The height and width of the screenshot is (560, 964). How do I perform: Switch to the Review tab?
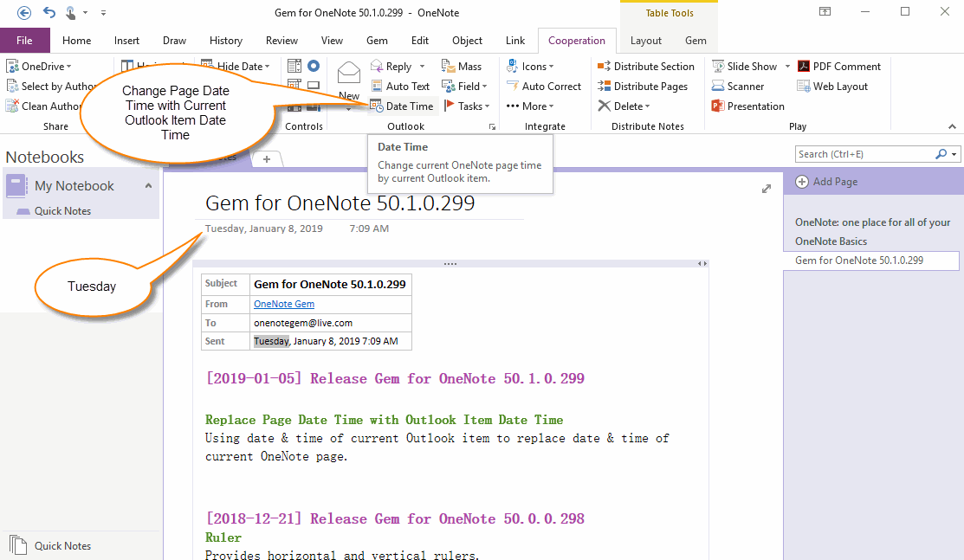pyautogui.click(x=281, y=41)
